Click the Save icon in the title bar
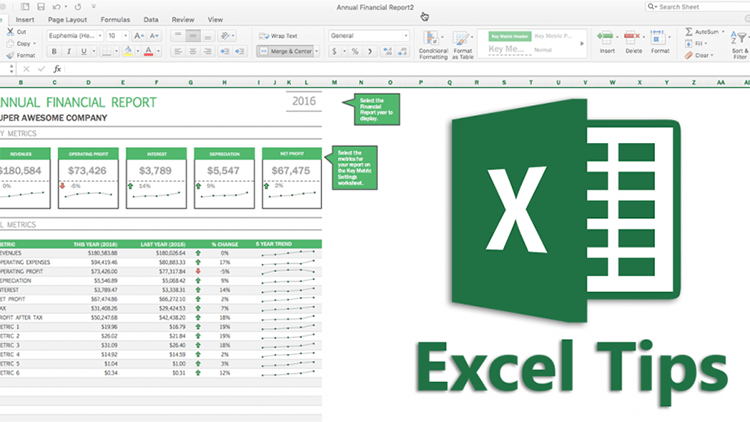This screenshot has width=750, height=422. pyautogui.click(x=41, y=7)
